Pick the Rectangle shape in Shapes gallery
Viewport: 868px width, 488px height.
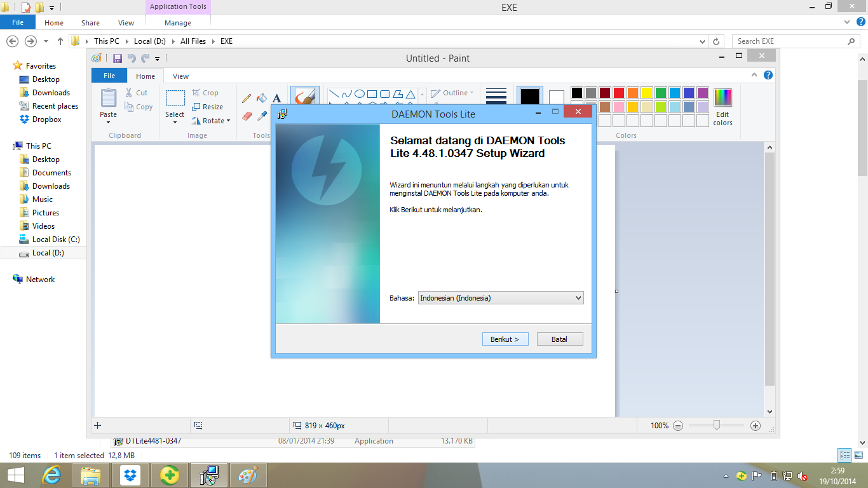coord(372,94)
